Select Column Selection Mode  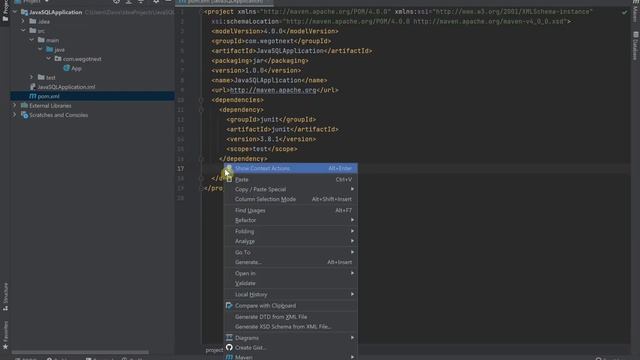[291, 199]
